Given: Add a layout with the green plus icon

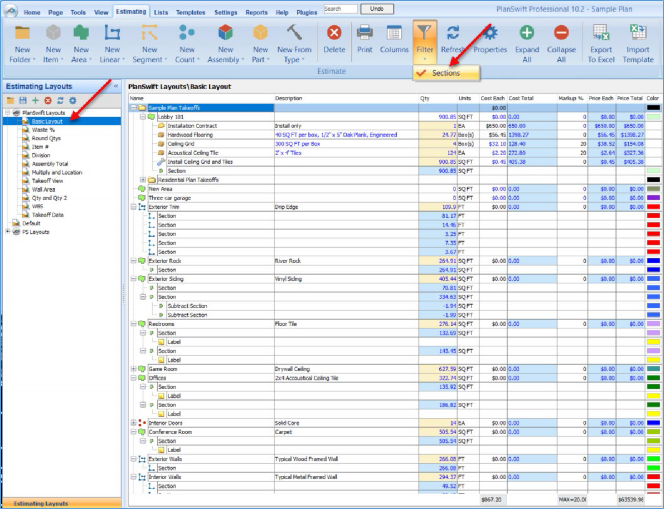Looking at the screenshot, I should click(35, 100).
